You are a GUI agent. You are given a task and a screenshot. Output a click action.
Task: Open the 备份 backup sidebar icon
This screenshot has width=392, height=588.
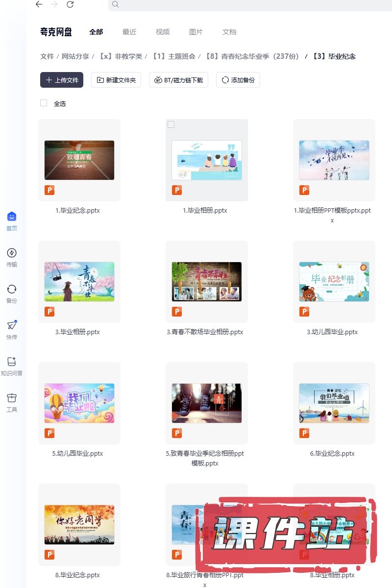[x=12, y=289]
